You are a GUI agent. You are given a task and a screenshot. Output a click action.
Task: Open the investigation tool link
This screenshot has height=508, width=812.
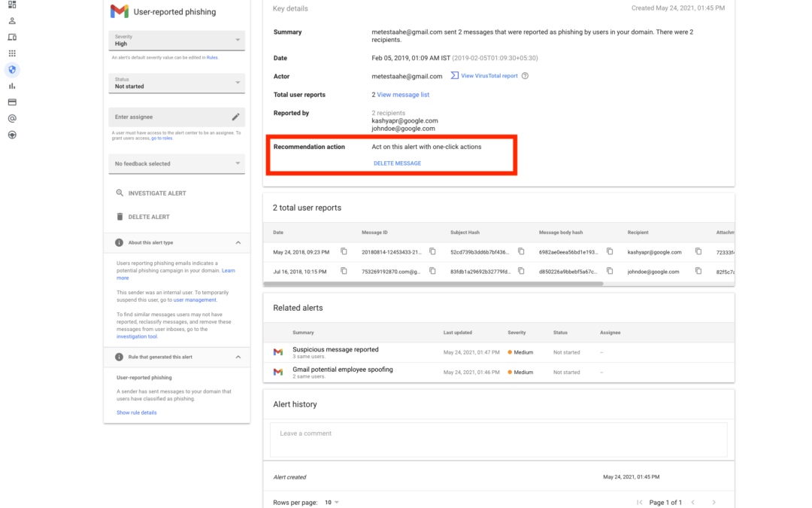[x=136, y=336]
